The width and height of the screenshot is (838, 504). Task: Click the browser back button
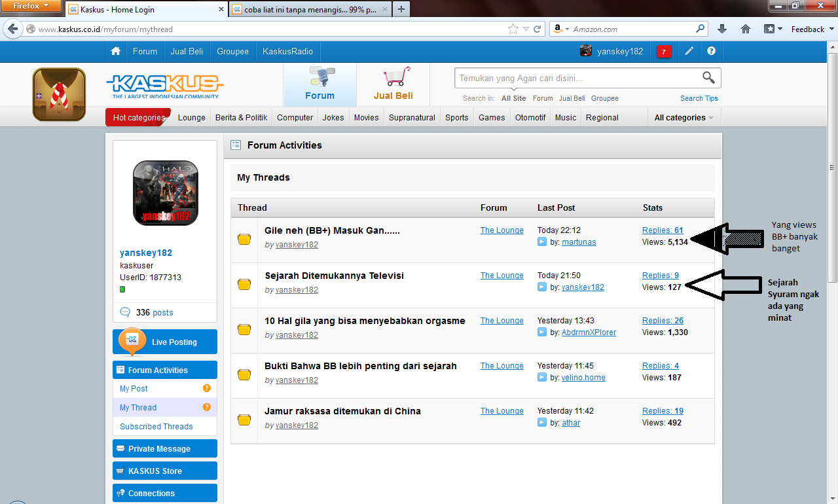(x=12, y=29)
